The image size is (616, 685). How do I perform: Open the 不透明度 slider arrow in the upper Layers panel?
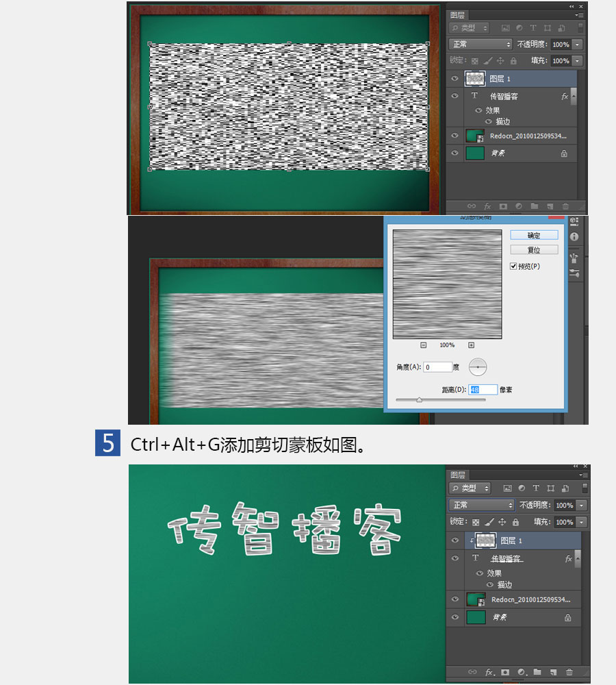pos(578,45)
